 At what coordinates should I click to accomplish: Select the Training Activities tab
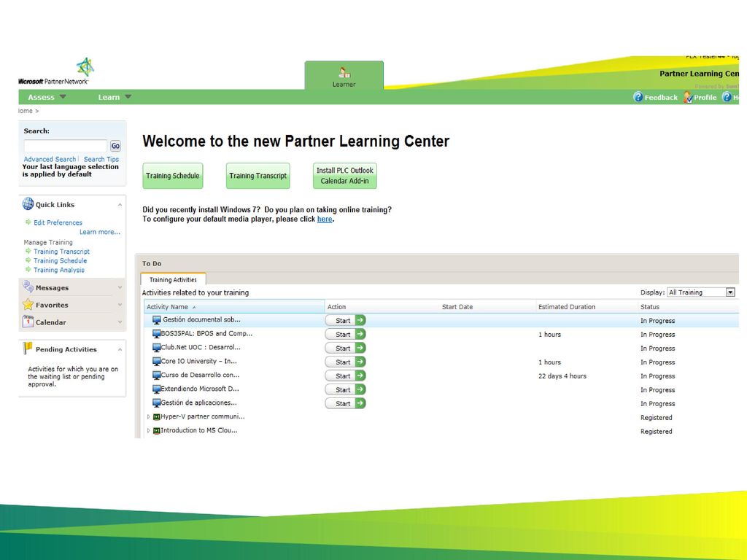point(173,279)
